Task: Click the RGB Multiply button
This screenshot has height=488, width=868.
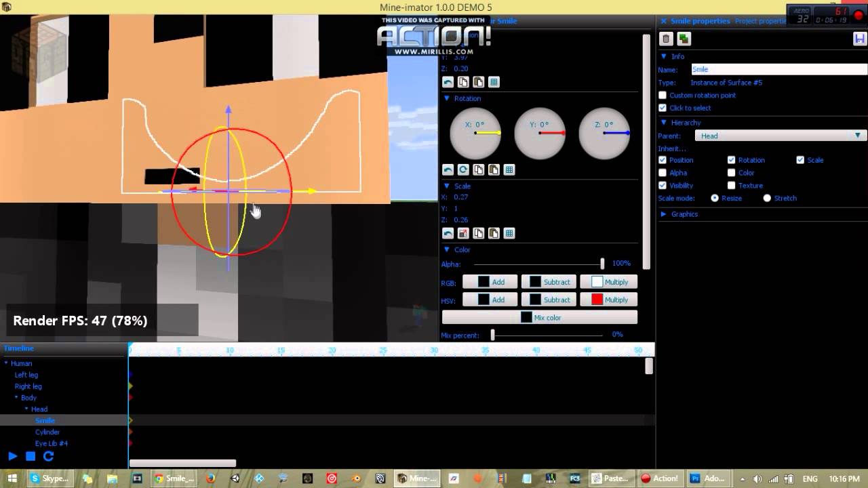Action: (608, 282)
